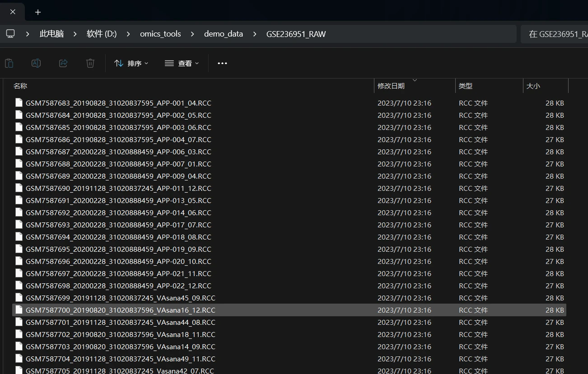Click the This PC monitor icon in address bar
Viewport: 588px width, 374px height.
[x=10, y=34]
